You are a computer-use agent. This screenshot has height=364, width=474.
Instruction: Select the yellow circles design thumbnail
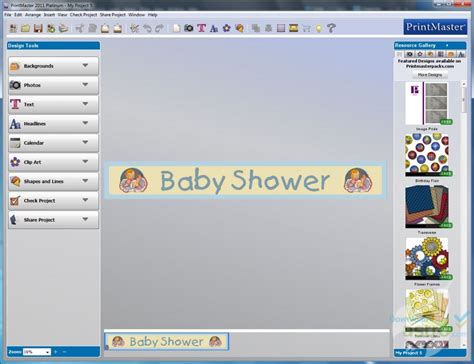427,310
